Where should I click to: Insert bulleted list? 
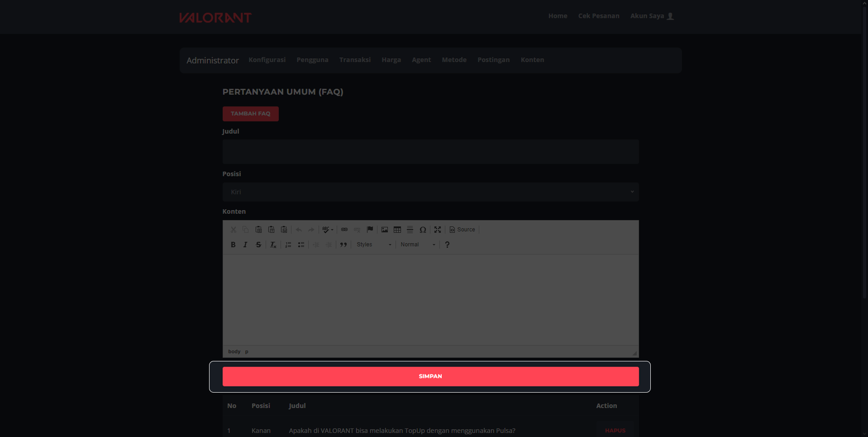pyautogui.click(x=301, y=245)
